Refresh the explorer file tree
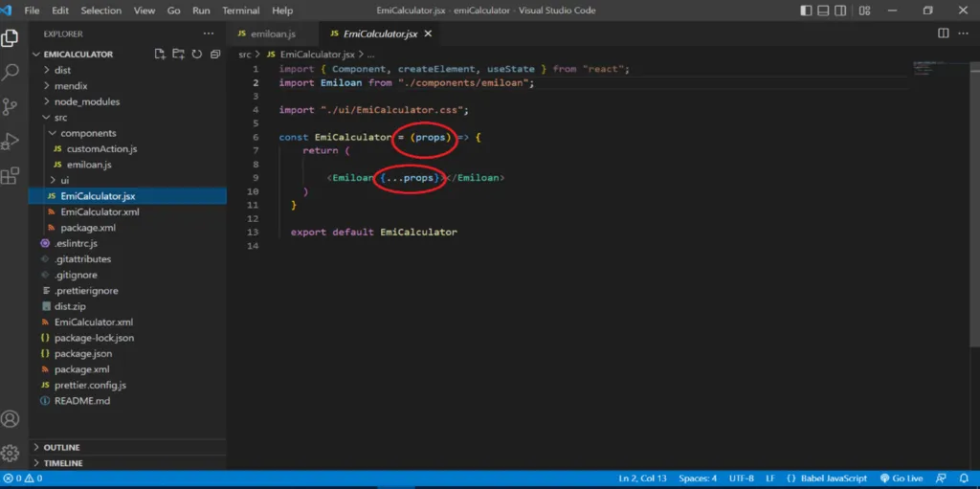The width and height of the screenshot is (980, 489). tap(197, 54)
